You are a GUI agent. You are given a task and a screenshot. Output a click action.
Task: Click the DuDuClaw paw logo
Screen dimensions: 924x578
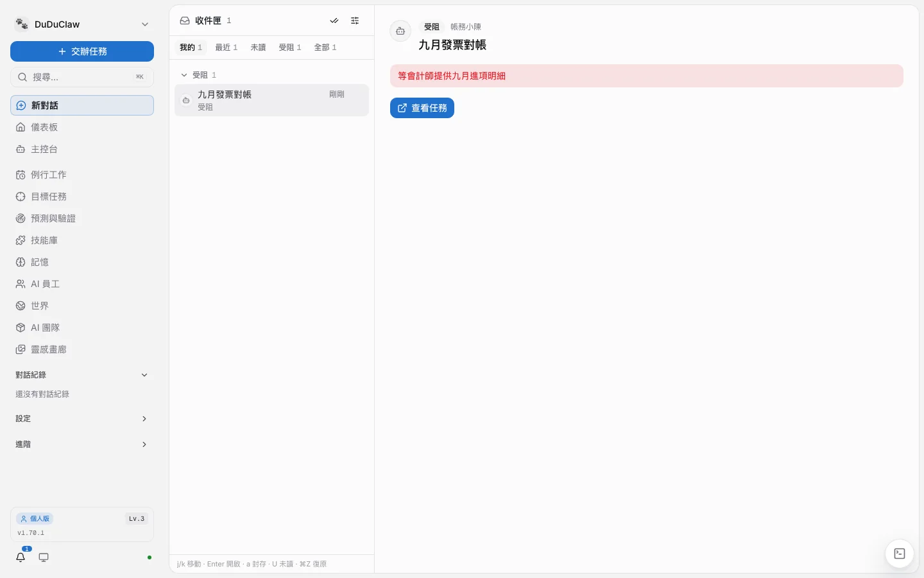click(22, 24)
